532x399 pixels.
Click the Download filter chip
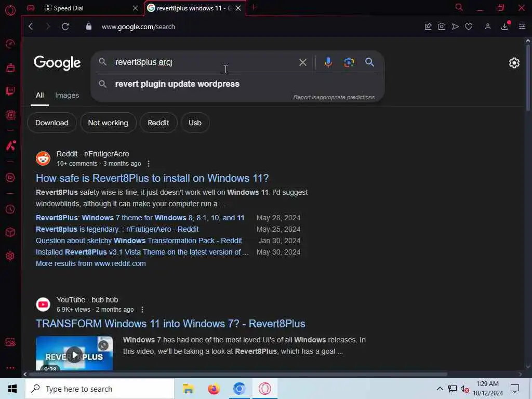pos(52,123)
